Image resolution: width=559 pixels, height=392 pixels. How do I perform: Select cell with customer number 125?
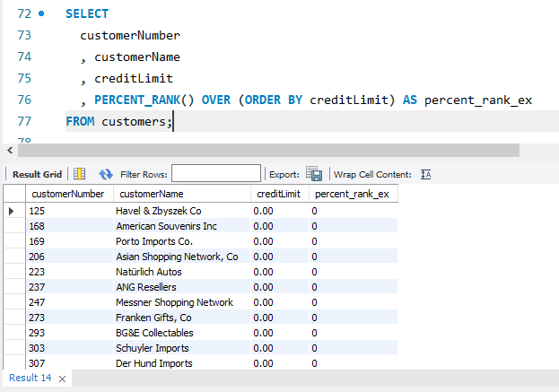(69, 211)
